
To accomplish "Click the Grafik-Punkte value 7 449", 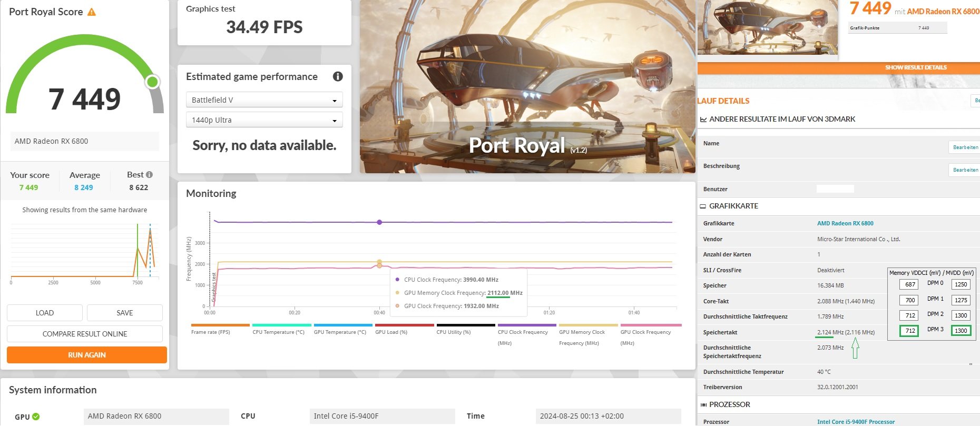I will point(924,28).
